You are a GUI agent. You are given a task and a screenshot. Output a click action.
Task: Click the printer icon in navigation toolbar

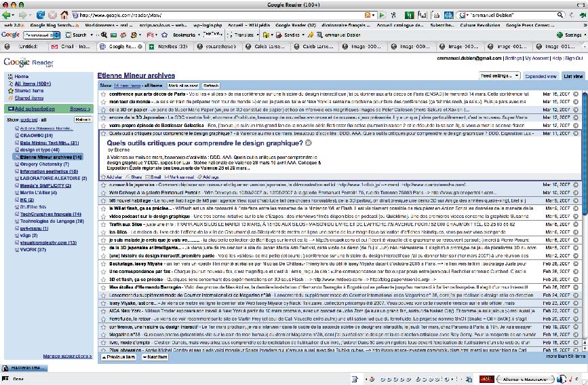pyautogui.click(x=435, y=15)
